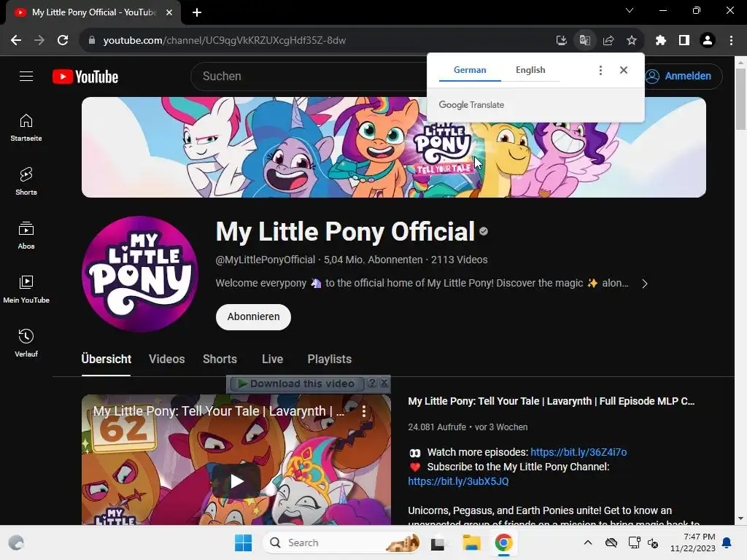Click the install app icon in address bar
The height and width of the screenshot is (560, 747).
[561, 41]
